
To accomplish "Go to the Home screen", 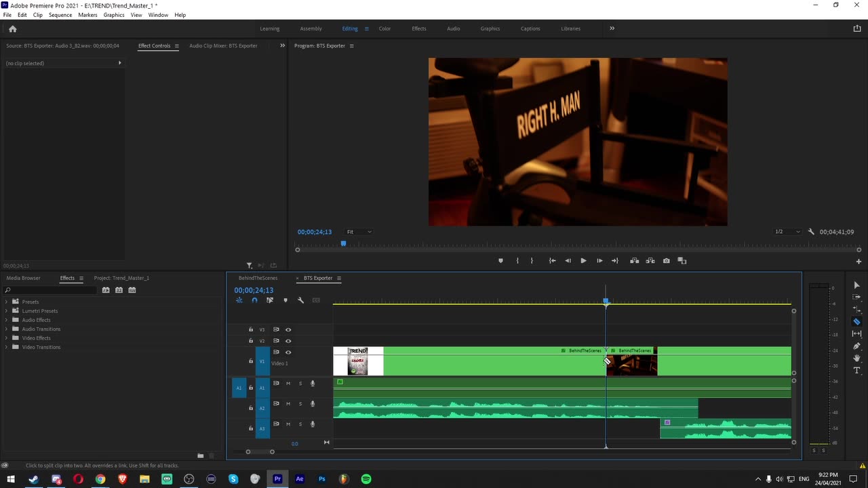I will coord(12,28).
